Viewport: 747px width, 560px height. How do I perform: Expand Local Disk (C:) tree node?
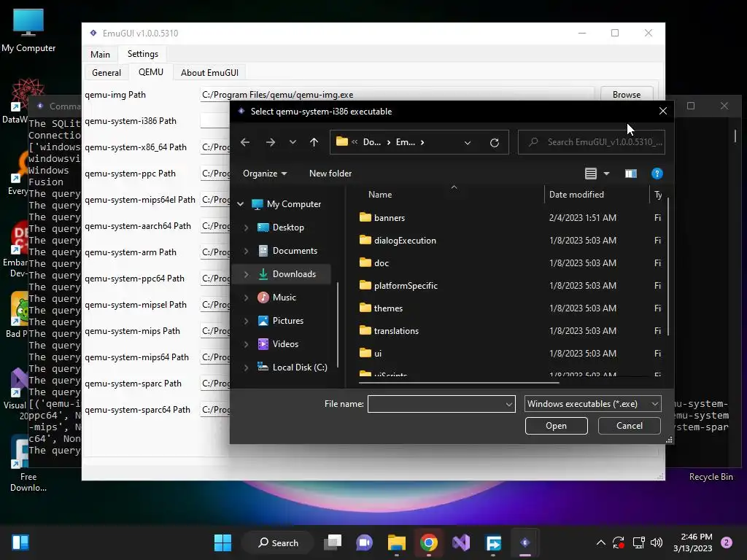click(x=246, y=367)
